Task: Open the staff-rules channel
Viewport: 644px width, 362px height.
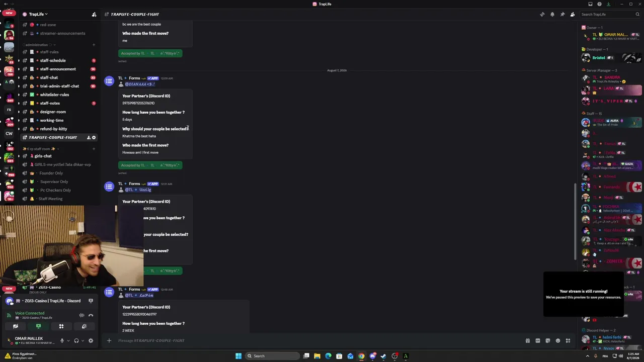Action: pyautogui.click(x=59, y=52)
